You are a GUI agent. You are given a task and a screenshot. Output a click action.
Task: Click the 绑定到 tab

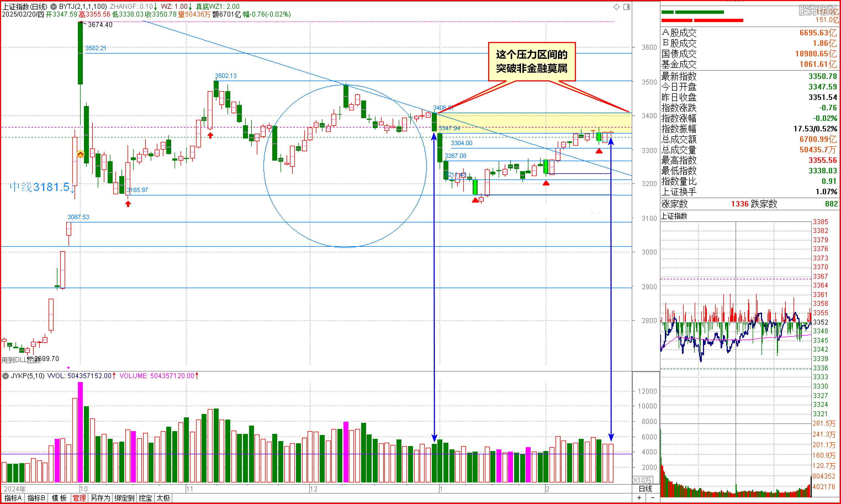pyautogui.click(x=124, y=498)
